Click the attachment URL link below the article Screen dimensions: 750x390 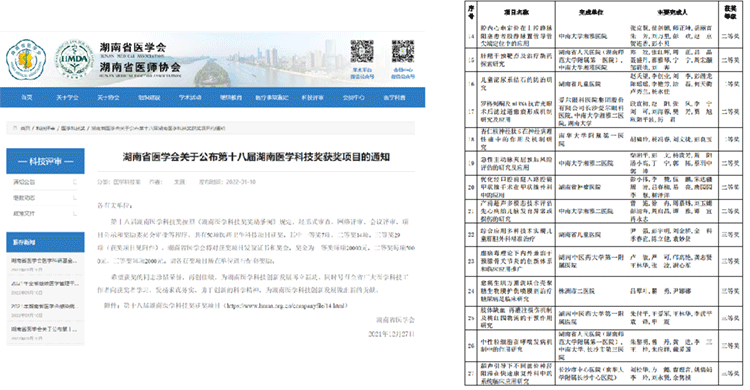(x=287, y=305)
